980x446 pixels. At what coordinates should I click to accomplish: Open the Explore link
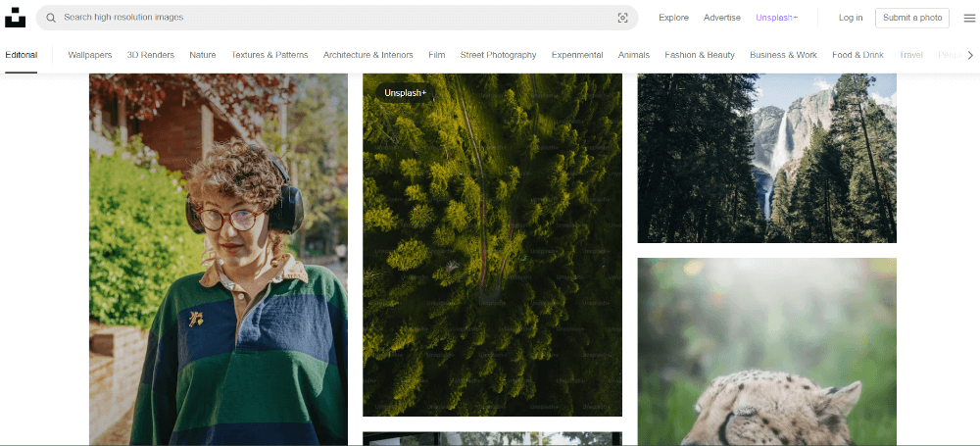click(674, 18)
